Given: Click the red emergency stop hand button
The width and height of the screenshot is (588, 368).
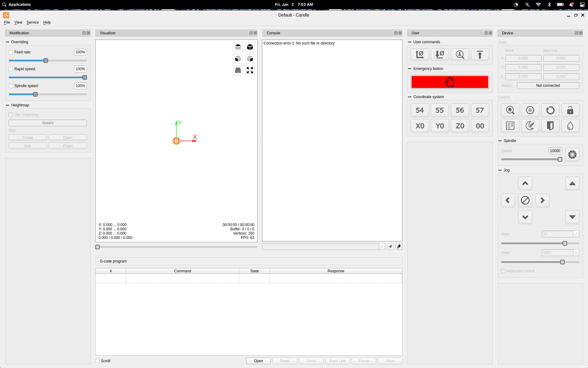Looking at the screenshot, I should [450, 82].
